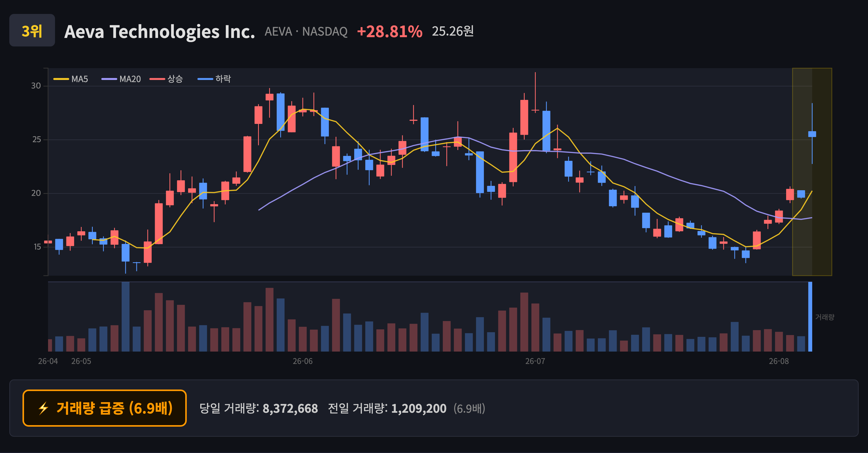Click the 30 price axis label
The height and width of the screenshot is (453, 868).
click(x=36, y=86)
